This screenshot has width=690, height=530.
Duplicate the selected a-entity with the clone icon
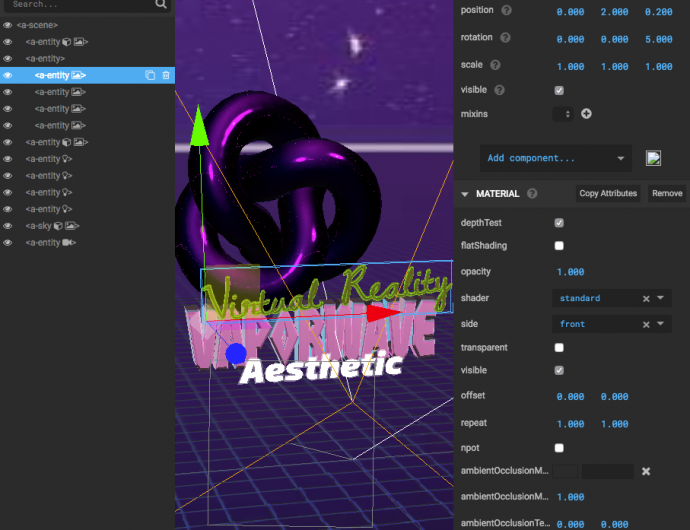click(x=150, y=75)
